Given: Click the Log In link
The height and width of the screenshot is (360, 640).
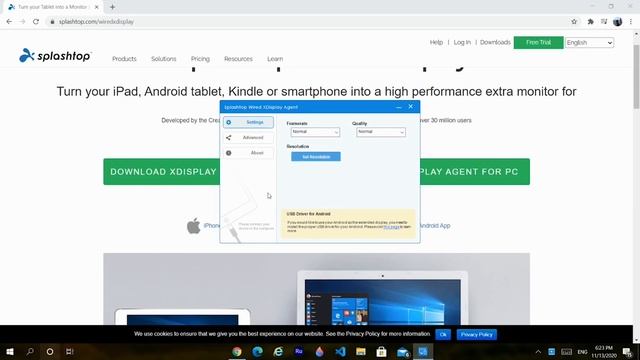Looking at the screenshot, I should (462, 42).
